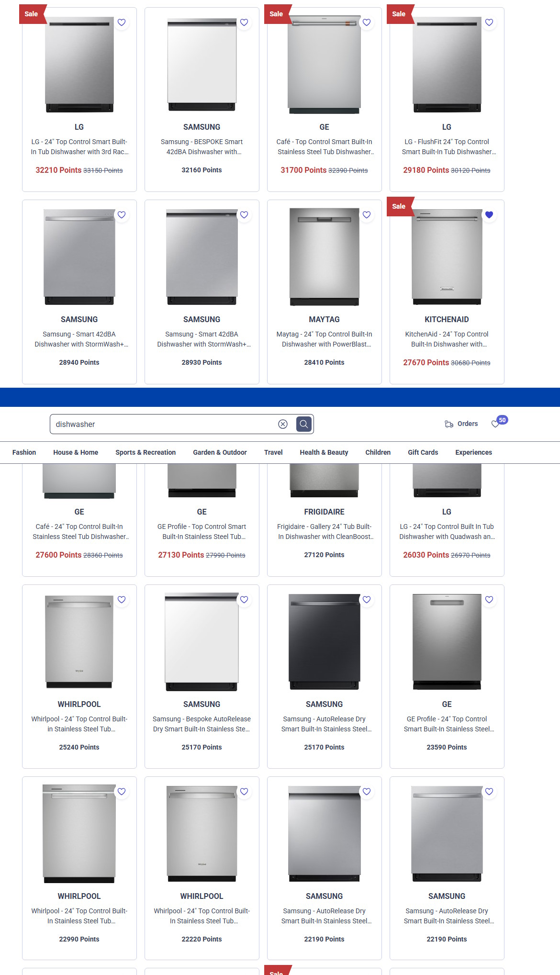Click Whirlpool 22990 Points dishwasher image
Image resolution: width=560 pixels, height=975 pixels.
(x=79, y=834)
